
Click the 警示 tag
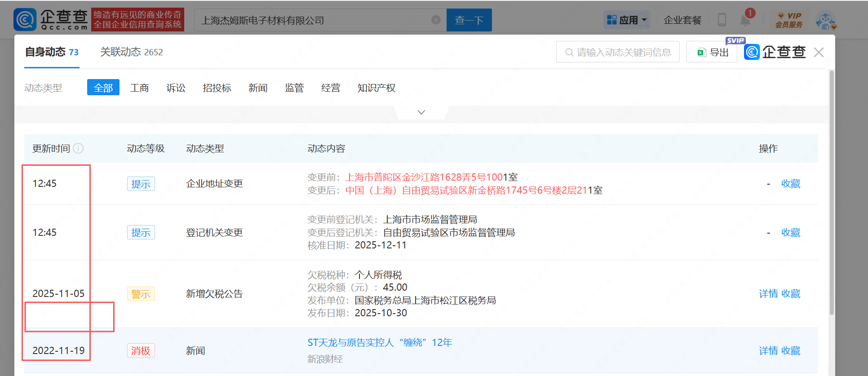pos(141,294)
